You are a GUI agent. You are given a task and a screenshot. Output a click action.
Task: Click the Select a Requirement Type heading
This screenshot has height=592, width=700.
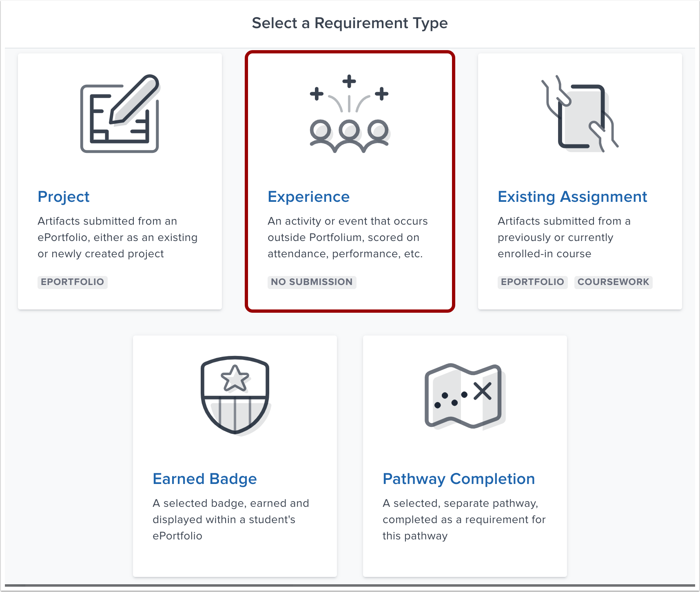(350, 23)
